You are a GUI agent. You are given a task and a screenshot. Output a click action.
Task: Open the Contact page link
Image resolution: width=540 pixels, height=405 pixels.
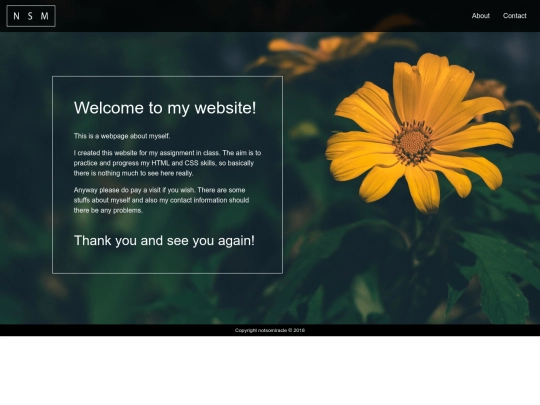click(515, 16)
